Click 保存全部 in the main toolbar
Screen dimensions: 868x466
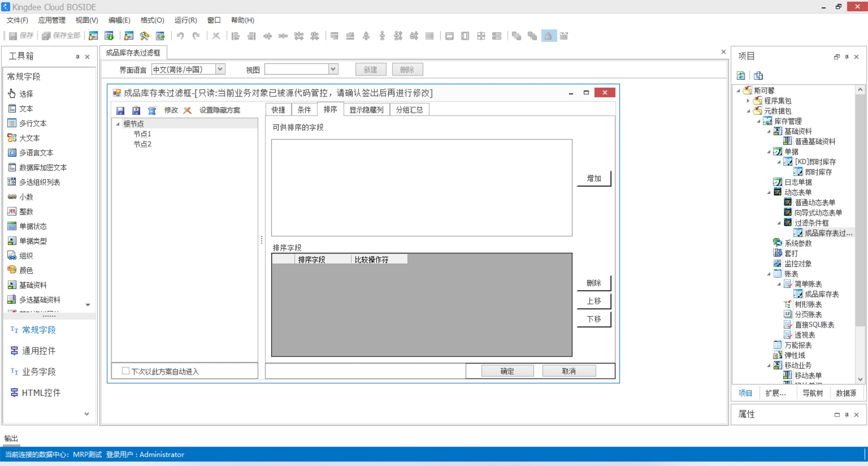(x=61, y=36)
